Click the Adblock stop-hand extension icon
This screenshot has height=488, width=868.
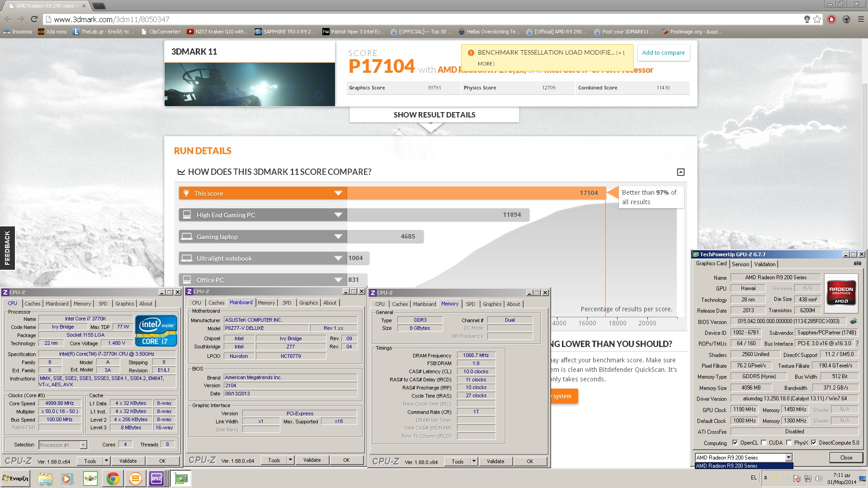[831, 19]
